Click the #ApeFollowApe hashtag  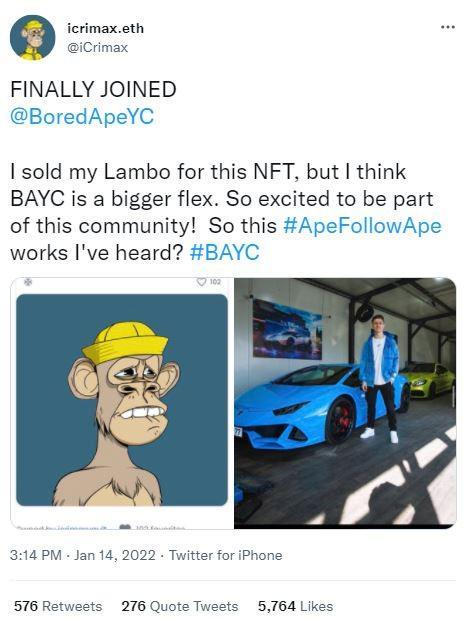tap(362, 226)
